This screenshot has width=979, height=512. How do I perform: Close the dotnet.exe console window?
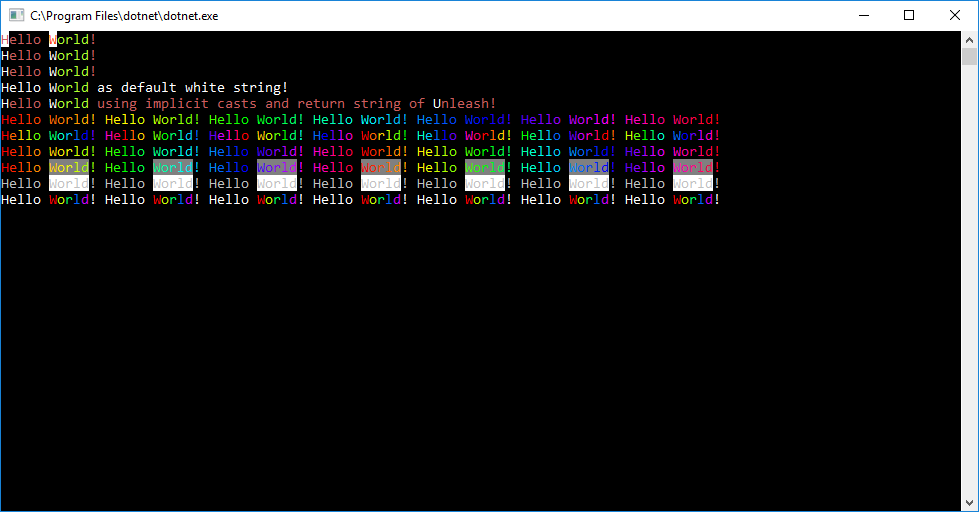coord(955,16)
